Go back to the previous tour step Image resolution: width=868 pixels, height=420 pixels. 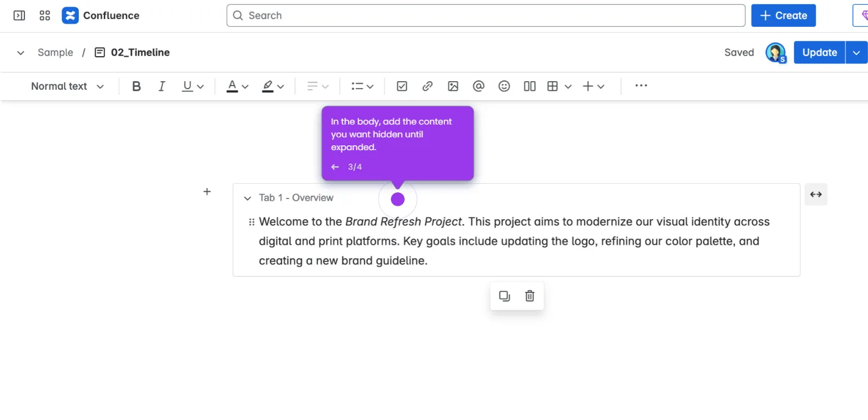(x=335, y=167)
